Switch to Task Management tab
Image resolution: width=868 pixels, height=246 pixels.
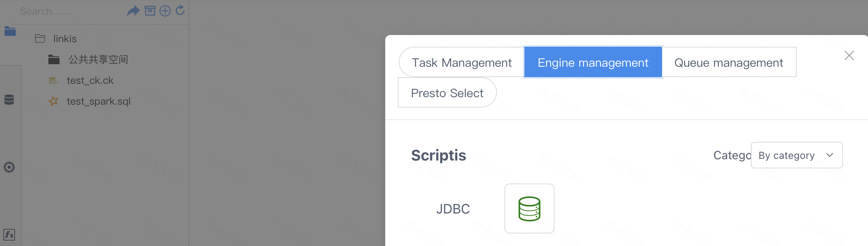click(x=462, y=63)
